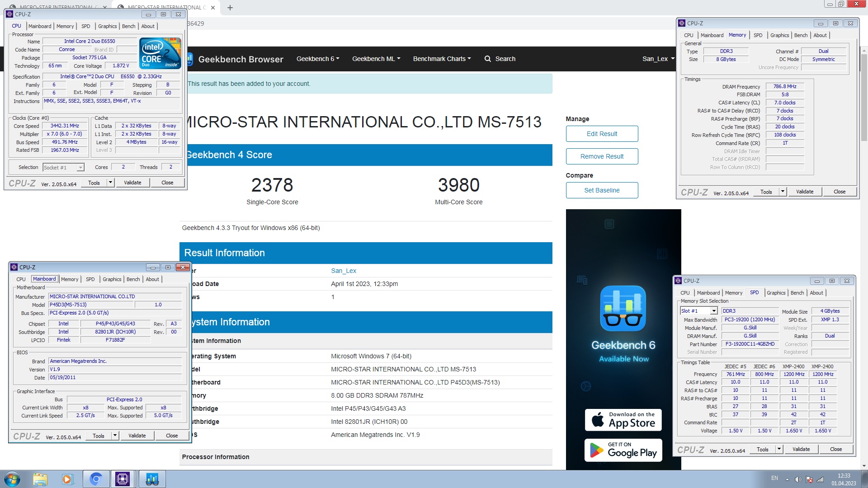The width and height of the screenshot is (868, 488).
Task: Click Tools button in the Processor CPU-Z window
Action: (x=94, y=183)
